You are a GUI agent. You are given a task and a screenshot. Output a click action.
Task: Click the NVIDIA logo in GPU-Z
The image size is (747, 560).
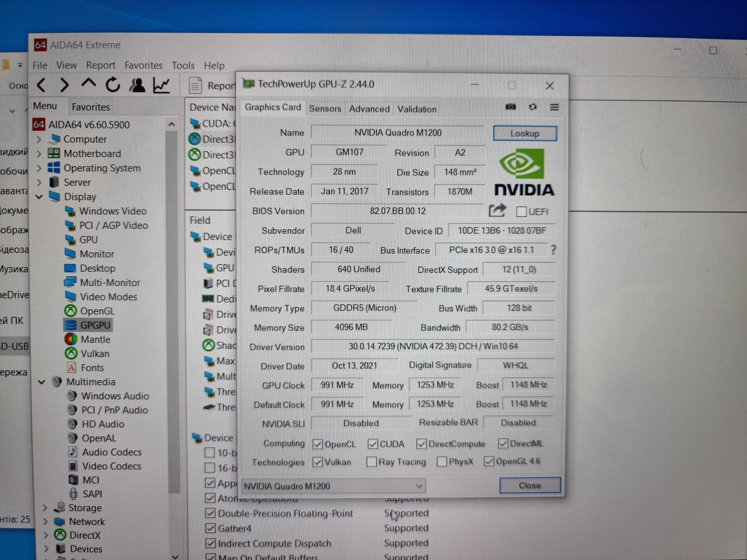tap(524, 172)
